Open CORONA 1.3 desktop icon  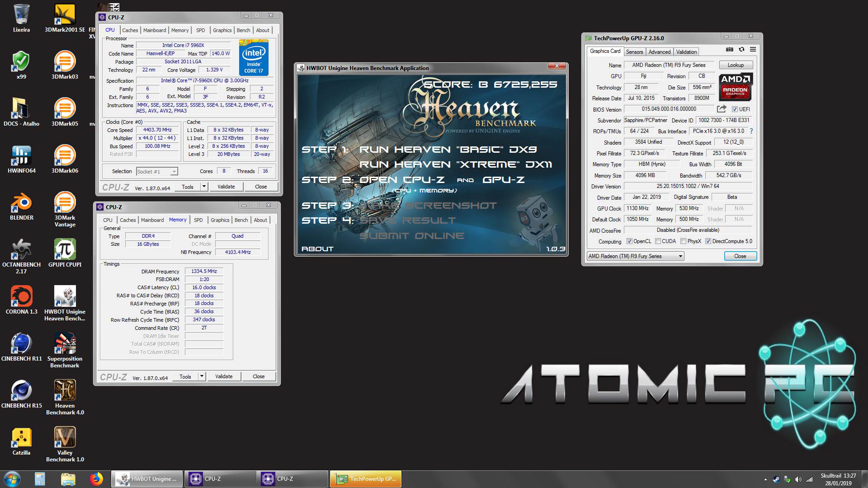pos(21,300)
